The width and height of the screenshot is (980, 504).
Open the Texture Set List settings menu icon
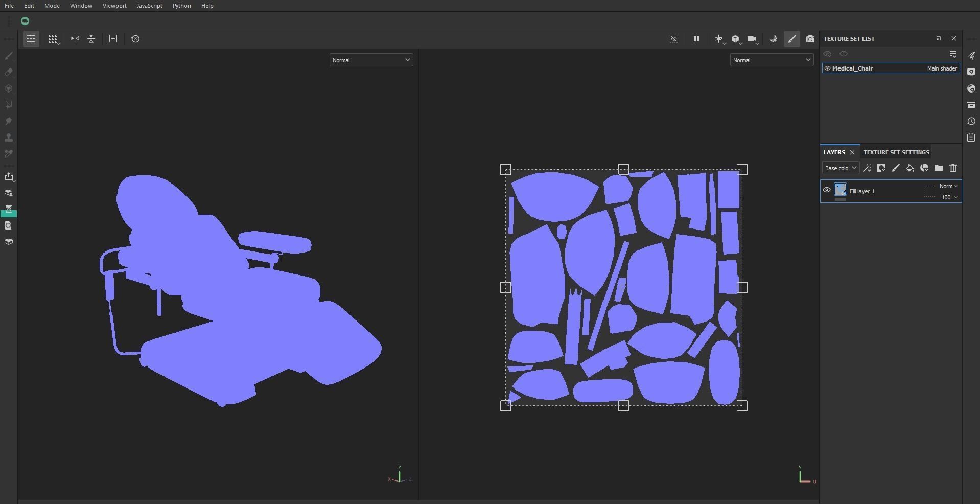point(953,54)
